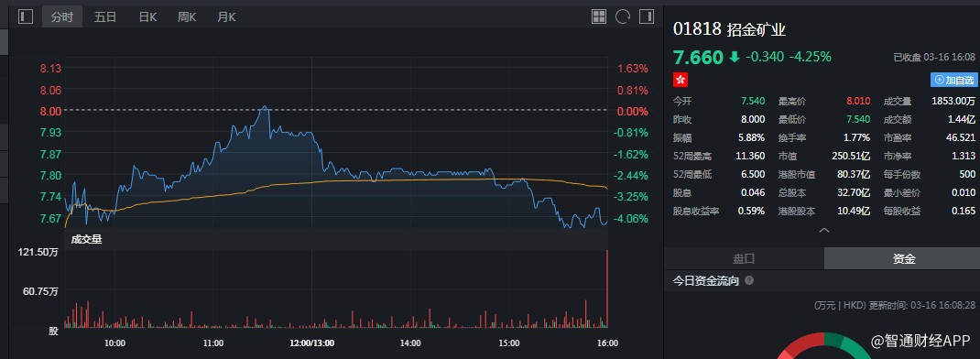Collapse the quote details with up chevron
980x359 pixels.
coord(823,231)
